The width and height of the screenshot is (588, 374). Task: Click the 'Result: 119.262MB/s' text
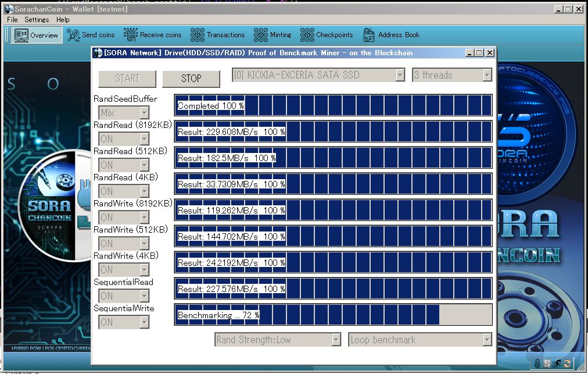tap(217, 211)
